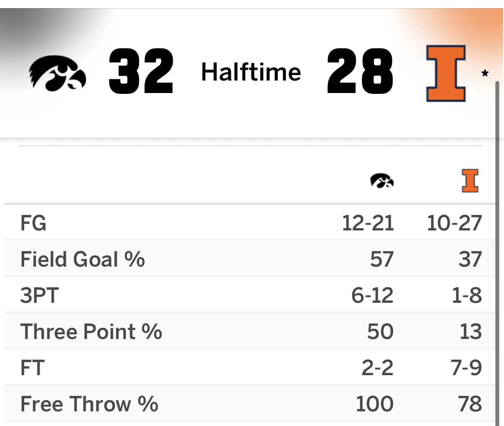Select the FT stat row label

point(32,368)
